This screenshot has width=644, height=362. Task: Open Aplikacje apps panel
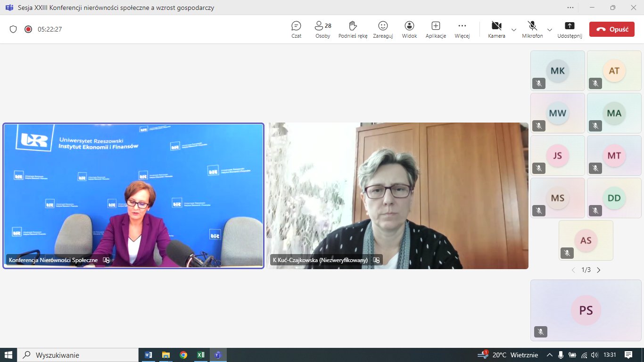point(436,29)
